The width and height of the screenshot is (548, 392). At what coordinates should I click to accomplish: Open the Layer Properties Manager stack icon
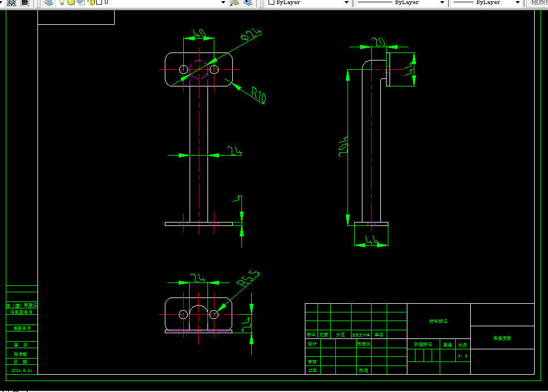click(x=48, y=3)
